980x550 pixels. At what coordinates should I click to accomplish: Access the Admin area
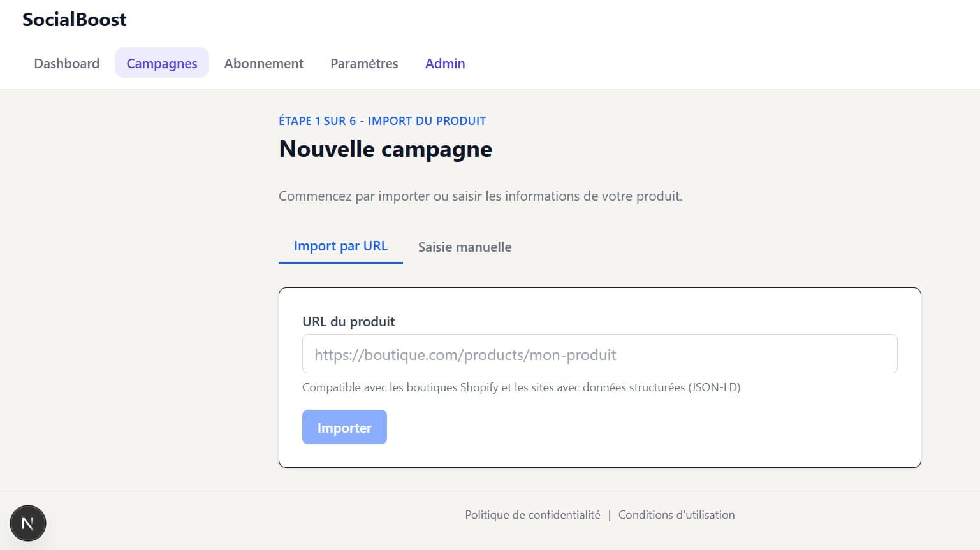click(445, 63)
